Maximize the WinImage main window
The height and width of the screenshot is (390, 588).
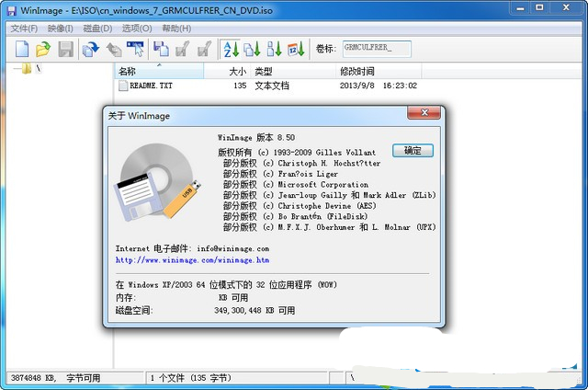[539, 7]
